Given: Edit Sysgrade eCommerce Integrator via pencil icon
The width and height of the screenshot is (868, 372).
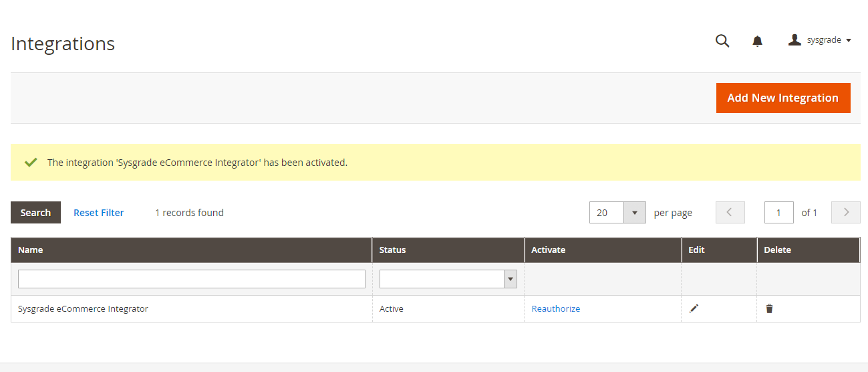Looking at the screenshot, I should tap(694, 308).
